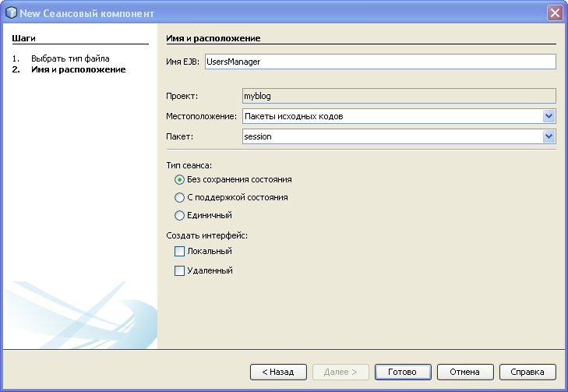Click step 2 Имя и расположение in steps list
568x392 pixels.
pos(78,69)
